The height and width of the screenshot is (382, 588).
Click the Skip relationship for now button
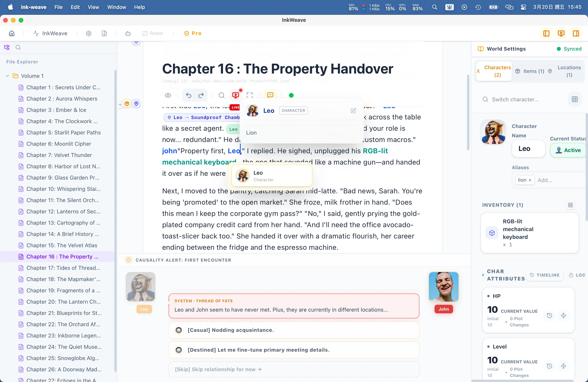(217, 369)
